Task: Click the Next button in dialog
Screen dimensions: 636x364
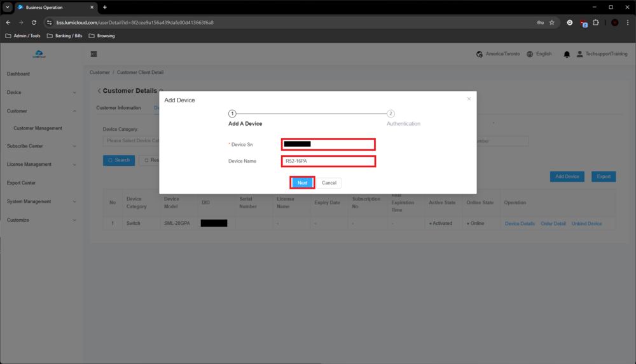Action: 303,183
